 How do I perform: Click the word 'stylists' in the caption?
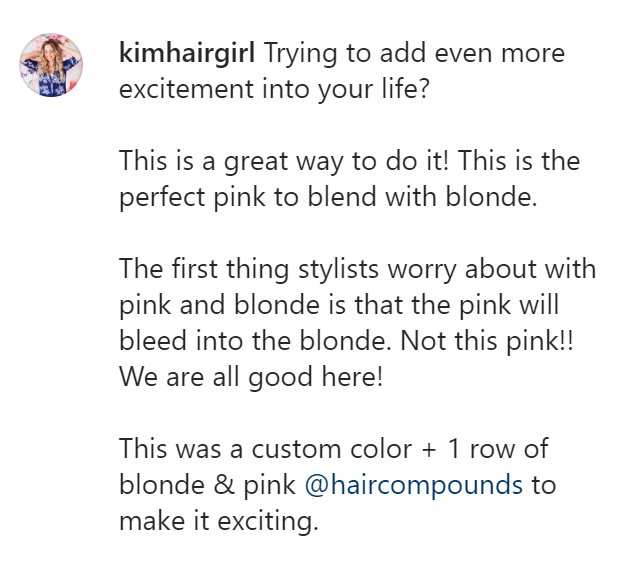(x=338, y=271)
